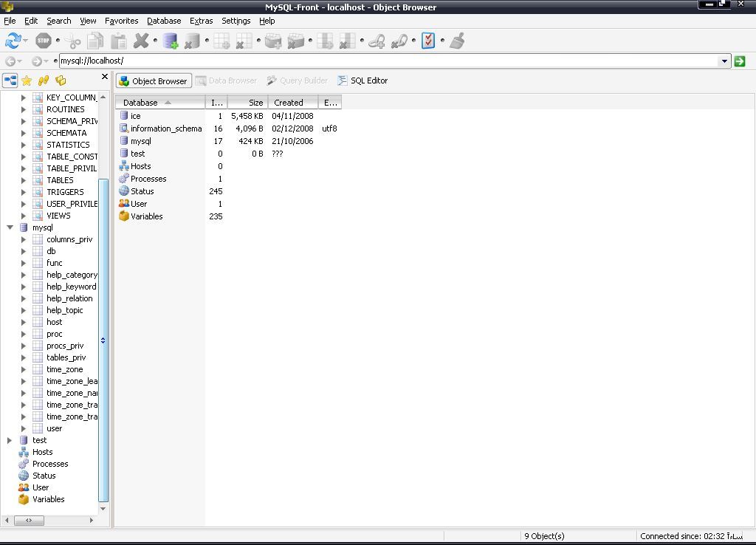
Task: Click the Object Browser tab button
Action: tap(154, 80)
